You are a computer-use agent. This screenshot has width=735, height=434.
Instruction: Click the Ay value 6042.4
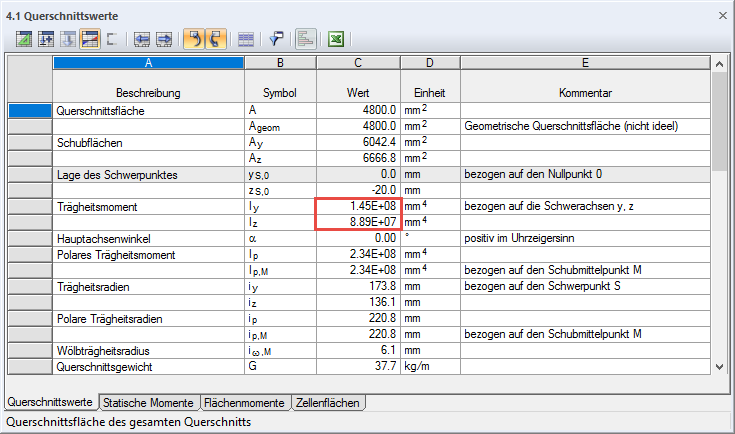[x=358, y=142]
